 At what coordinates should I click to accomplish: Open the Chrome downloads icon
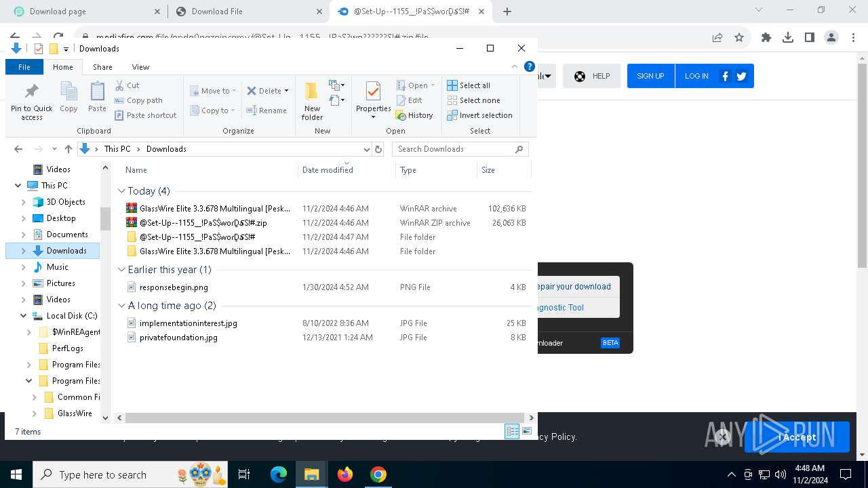[787, 38]
